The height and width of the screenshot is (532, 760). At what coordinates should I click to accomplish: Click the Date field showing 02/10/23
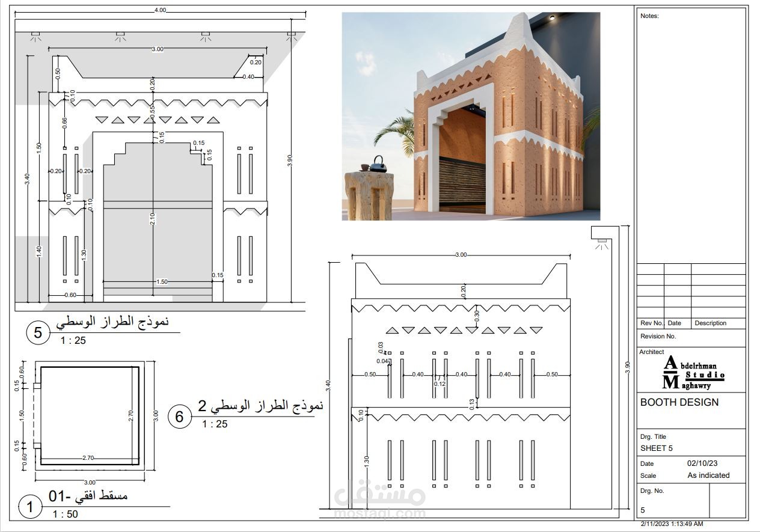(701, 462)
